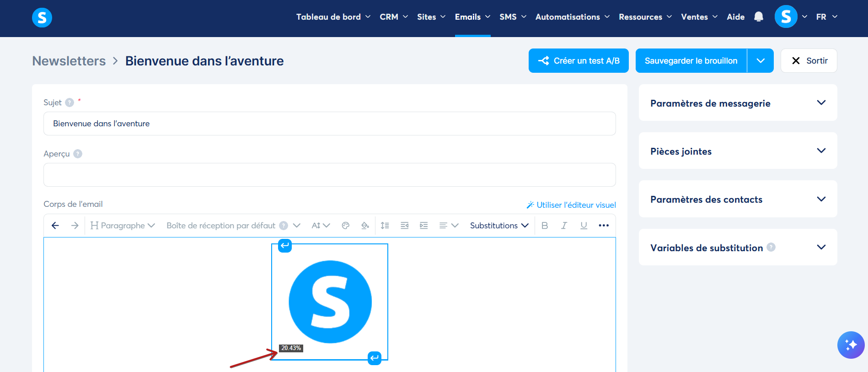
Task: Select the logo image in email body
Action: pyautogui.click(x=330, y=302)
